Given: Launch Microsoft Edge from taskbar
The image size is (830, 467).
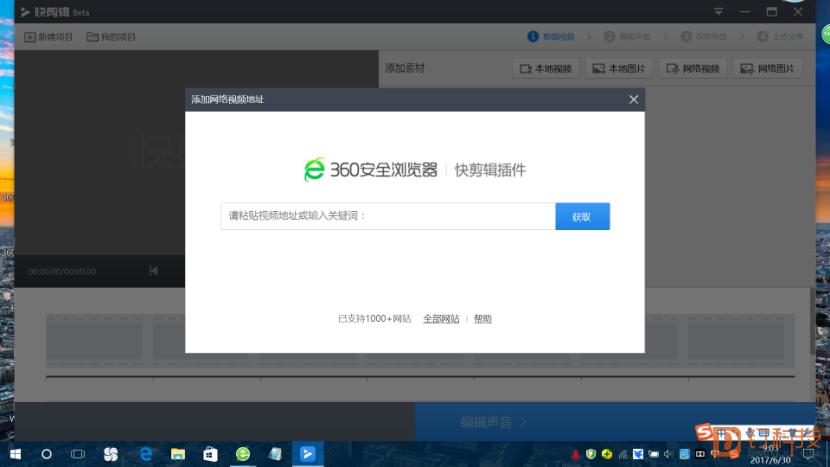Looking at the screenshot, I should (145, 454).
